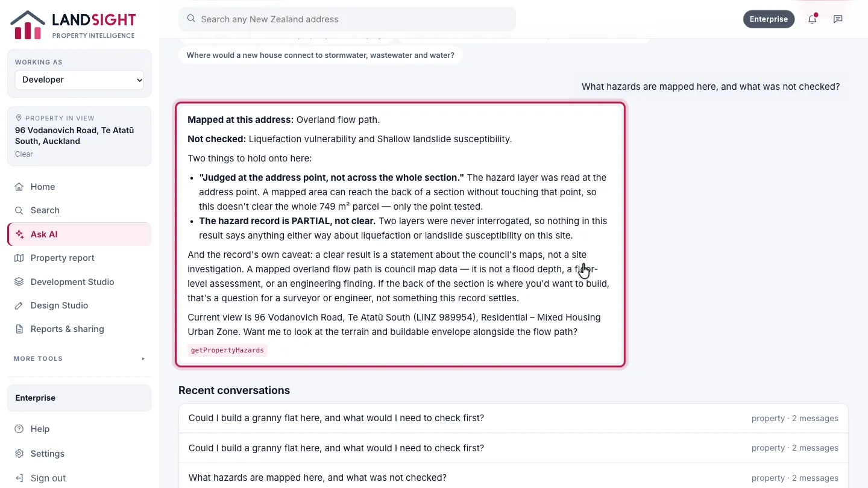Open Property report from sidebar
The height and width of the screenshot is (488, 868).
pyautogui.click(x=80, y=258)
